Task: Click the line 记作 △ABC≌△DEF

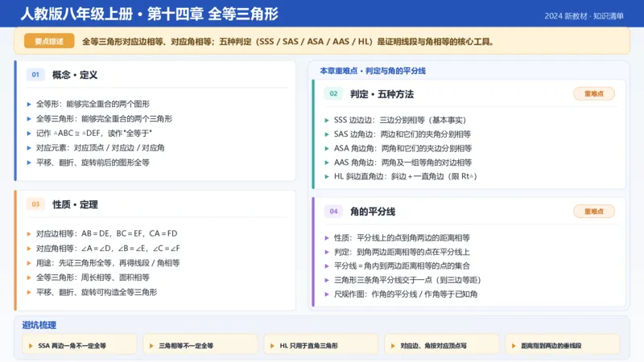Action: [94, 133]
